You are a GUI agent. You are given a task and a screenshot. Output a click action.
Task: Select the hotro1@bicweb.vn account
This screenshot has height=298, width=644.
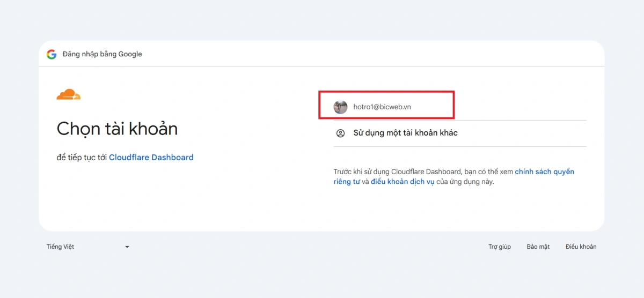[460, 107]
